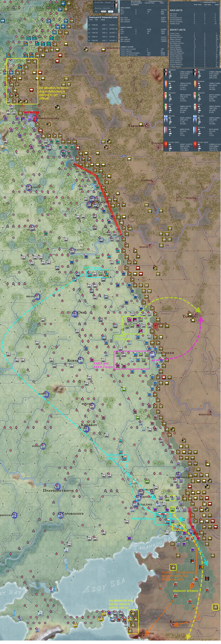Click the 'SOVIET UNITS:' heading

click(178, 30)
